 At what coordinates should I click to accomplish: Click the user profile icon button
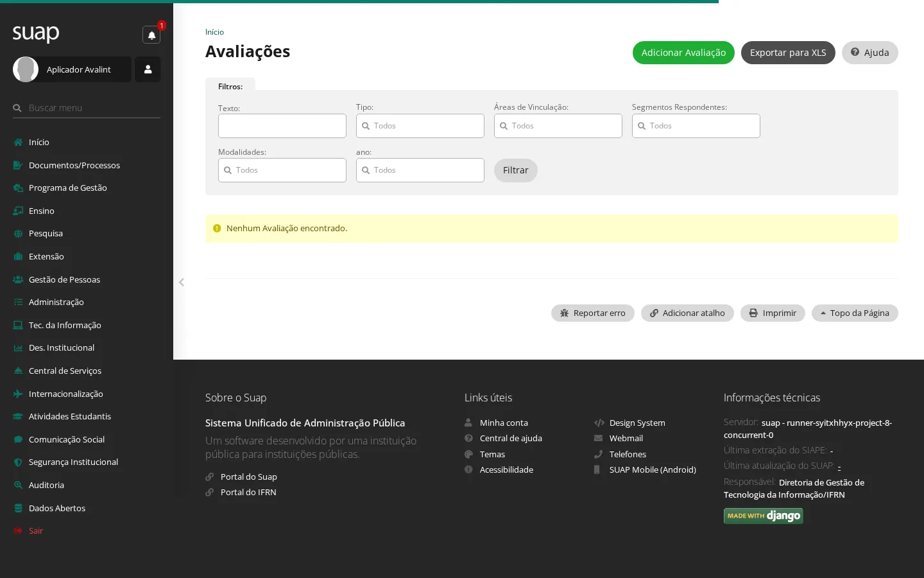pyautogui.click(x=148, y=69)
